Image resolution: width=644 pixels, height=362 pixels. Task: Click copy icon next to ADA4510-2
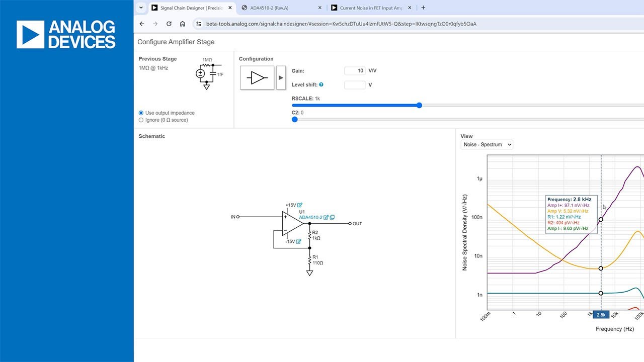(332, 217)
